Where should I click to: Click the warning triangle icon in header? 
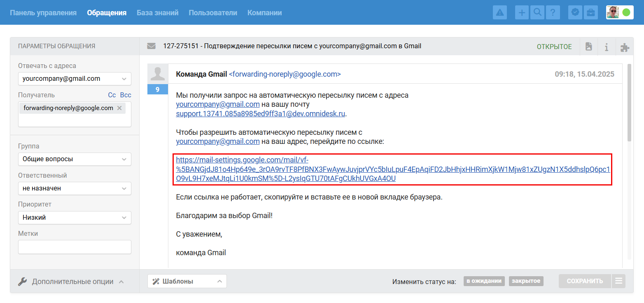pos(500,13)
